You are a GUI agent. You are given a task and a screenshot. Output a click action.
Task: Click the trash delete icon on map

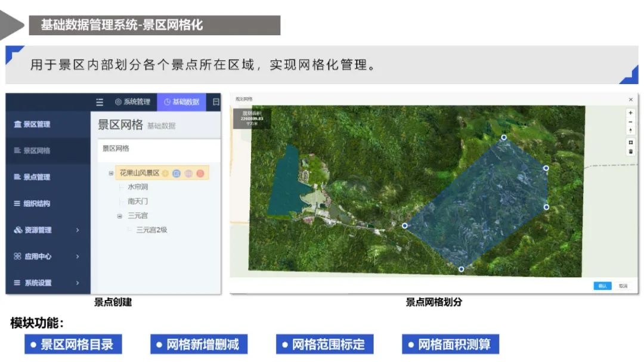click(x=630, y=151)
